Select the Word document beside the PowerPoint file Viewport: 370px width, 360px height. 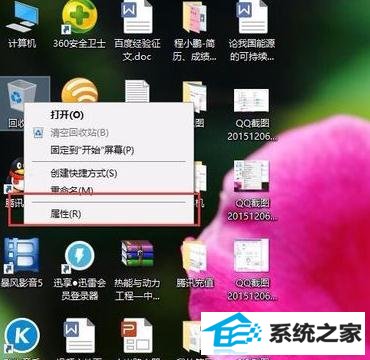[x=79, y=335]
